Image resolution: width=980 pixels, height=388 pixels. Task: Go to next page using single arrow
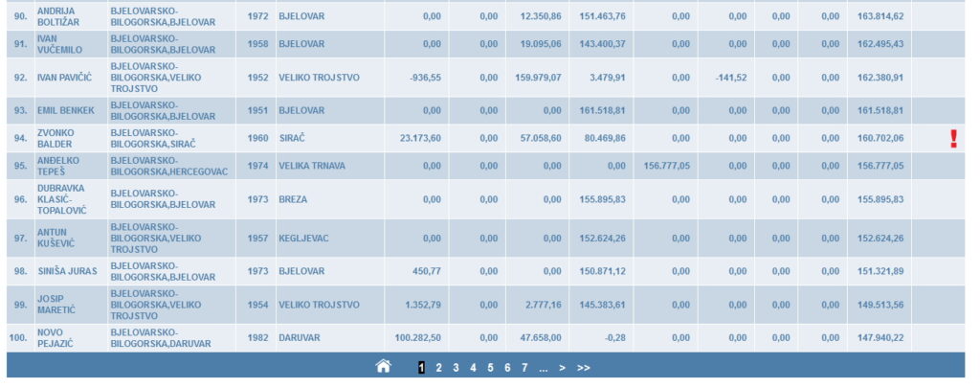coord(562,367)
